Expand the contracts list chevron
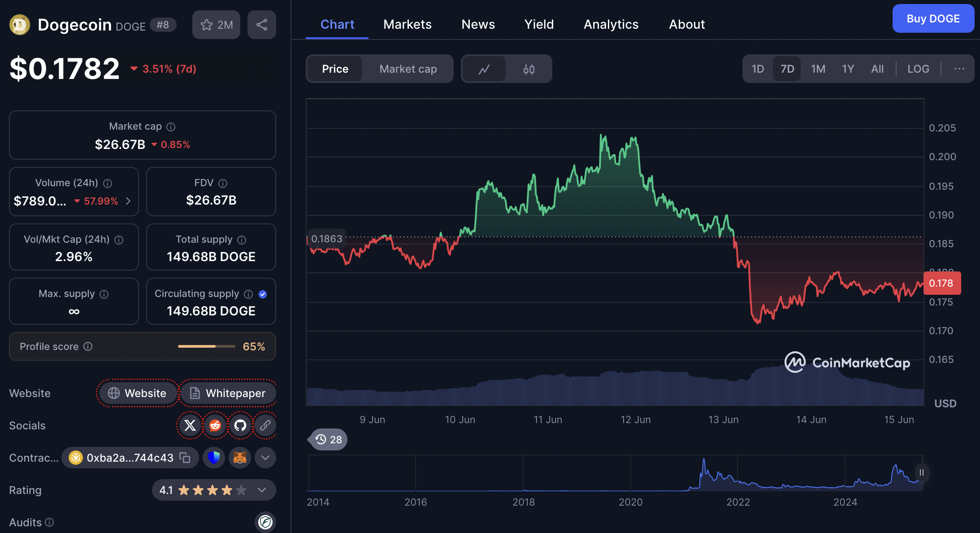Image resolution: width=980 pixels, height=533 pixels. [x=265, y=458]
